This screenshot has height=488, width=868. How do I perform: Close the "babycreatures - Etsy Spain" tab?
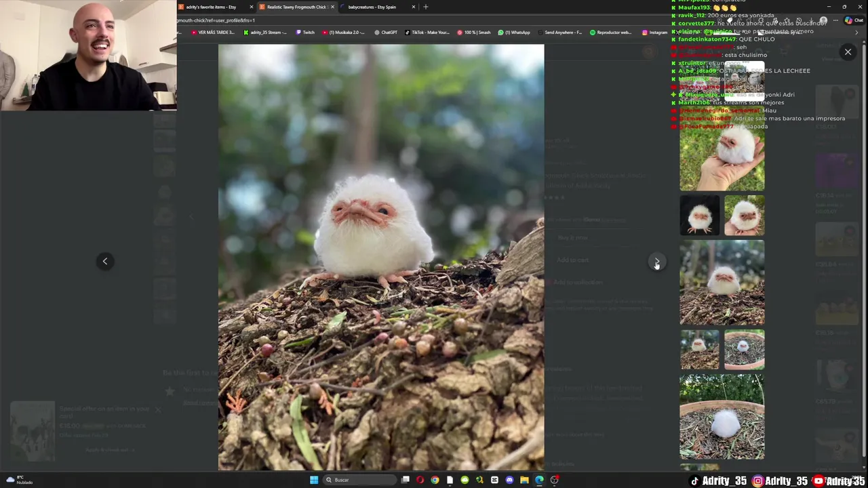[x=413, y=7]
